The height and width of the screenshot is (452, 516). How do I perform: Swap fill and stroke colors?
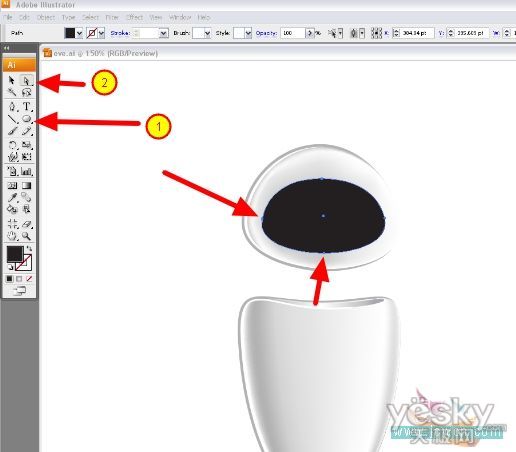[29, 248]
